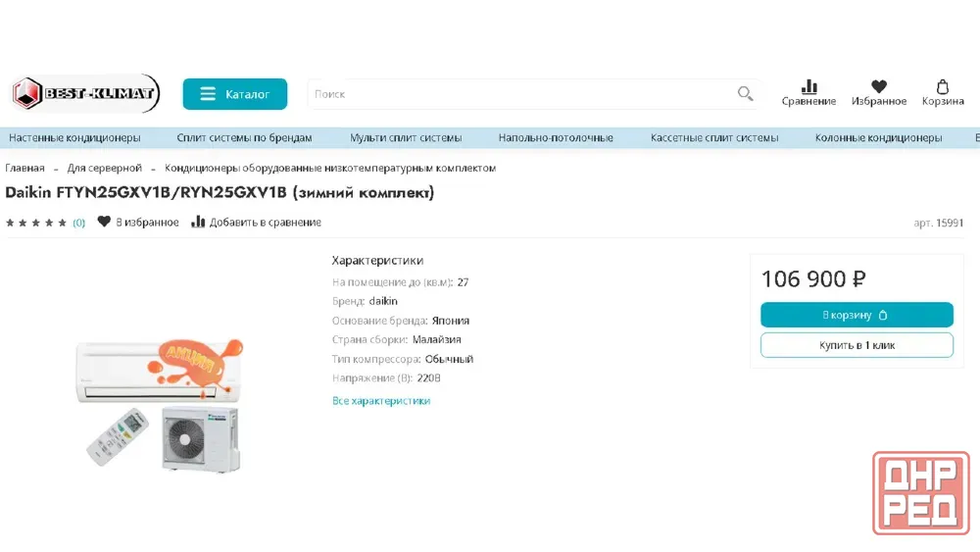
Task: Click the five-star product rating
Action: [x=36, y=223]
